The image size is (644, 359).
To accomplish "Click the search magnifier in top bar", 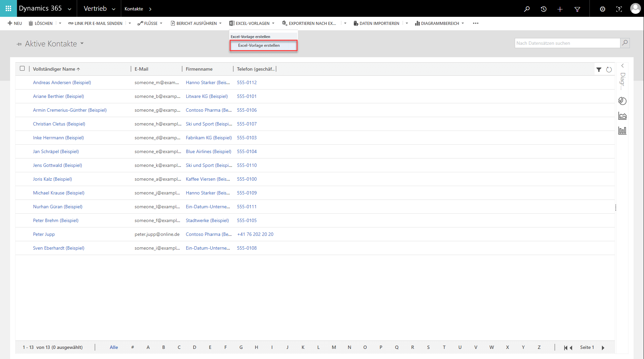I will [527, 9].
